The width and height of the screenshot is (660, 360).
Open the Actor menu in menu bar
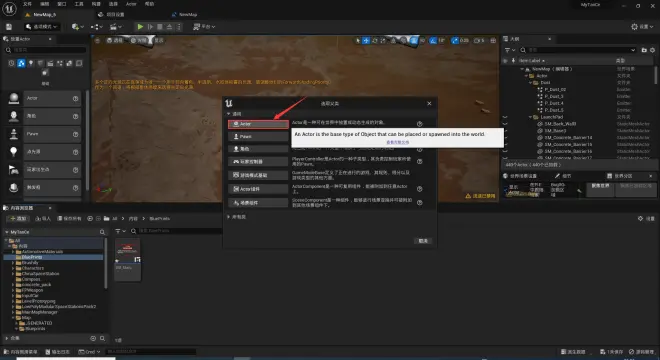pos(131,4)
